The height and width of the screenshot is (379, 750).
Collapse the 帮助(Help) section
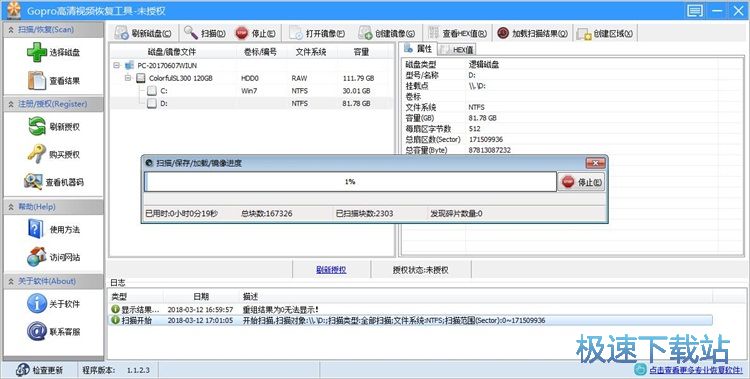click(x=11, y=207)
